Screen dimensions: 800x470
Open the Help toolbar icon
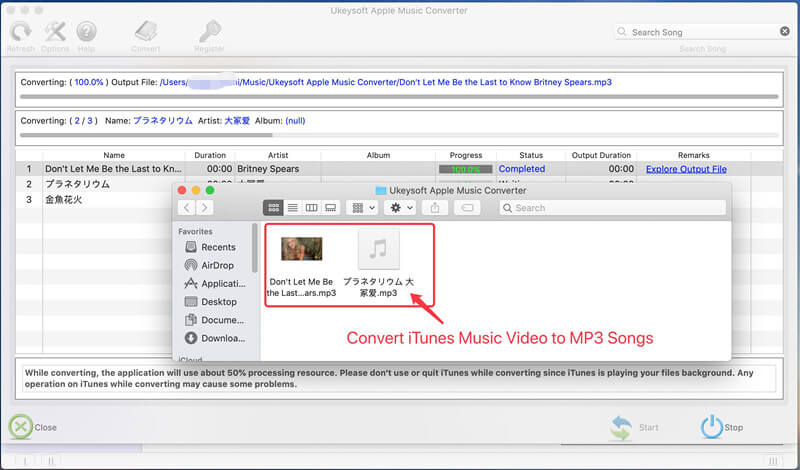(86, 32)
